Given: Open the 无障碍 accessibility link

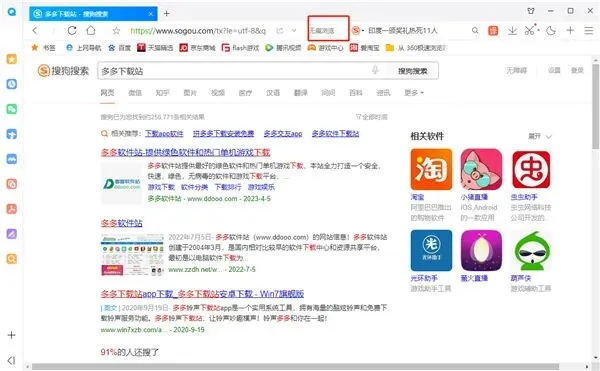Looking at the screenshot, I should [517, 70].
